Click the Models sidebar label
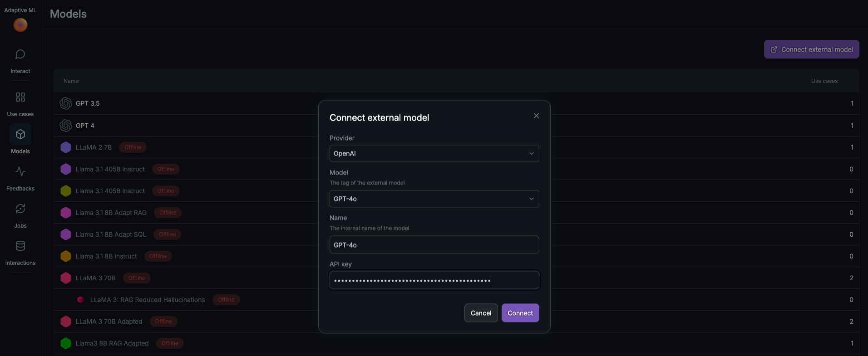The height and width of the screenshot is (356, 868). click(20, 151)
